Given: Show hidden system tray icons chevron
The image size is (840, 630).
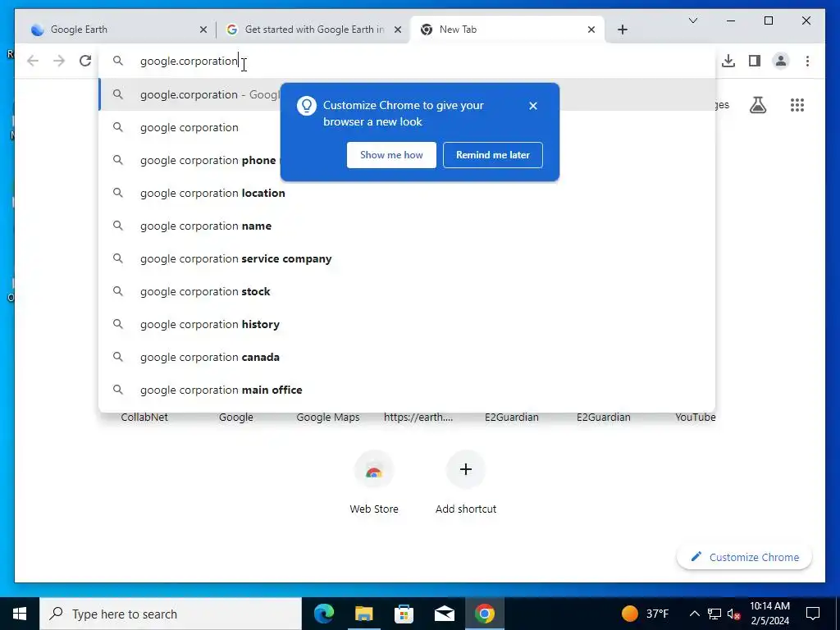Looking at the screenshot, I should click(694, 614).
